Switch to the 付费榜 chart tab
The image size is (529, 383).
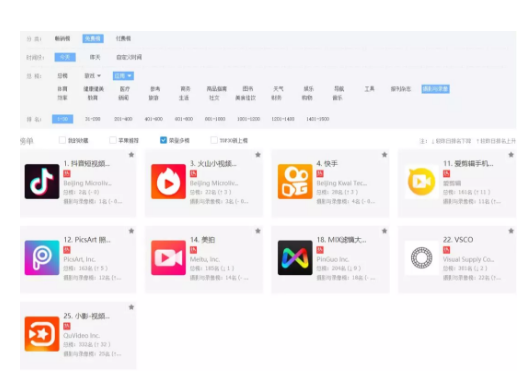(x=123, y=38)
